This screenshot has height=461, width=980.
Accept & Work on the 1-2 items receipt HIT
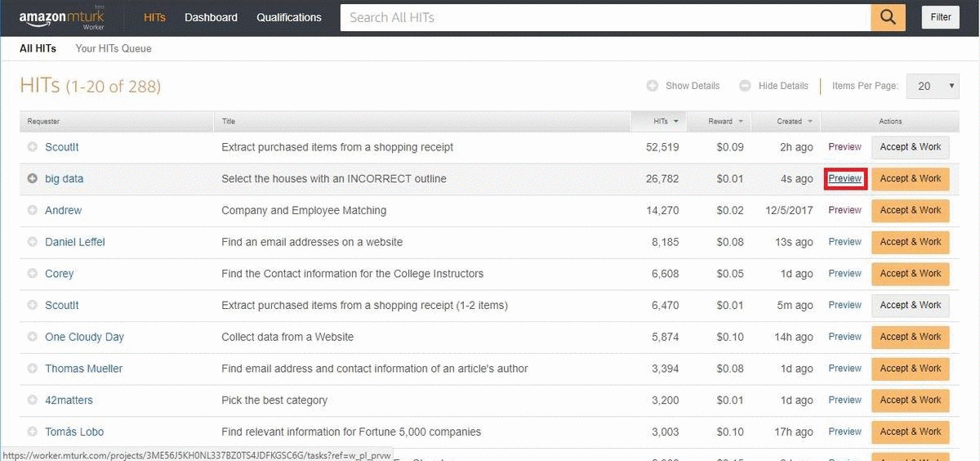click(x=911, y=305)
